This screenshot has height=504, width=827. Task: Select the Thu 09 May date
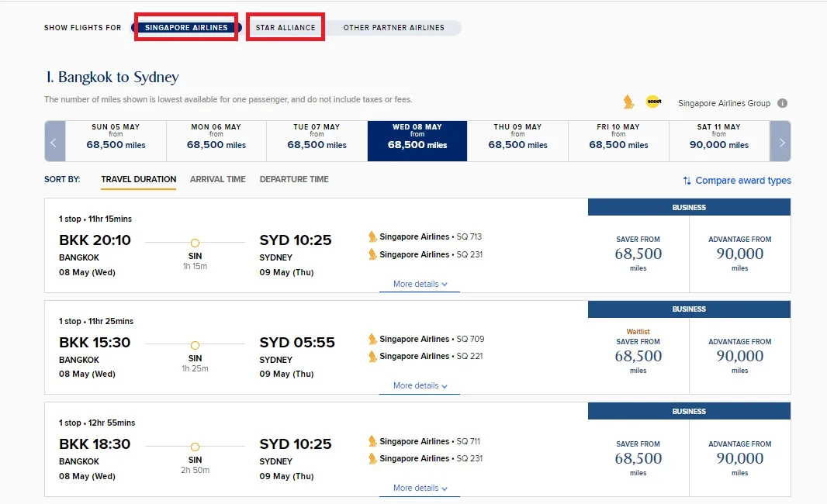[517, 141]
